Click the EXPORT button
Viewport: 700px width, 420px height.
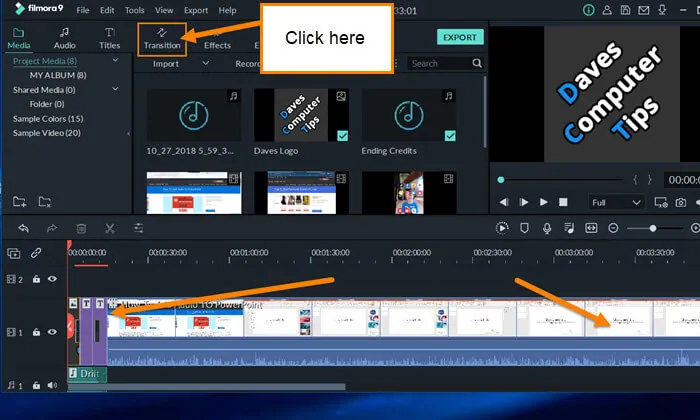click(x=460, y=37)
